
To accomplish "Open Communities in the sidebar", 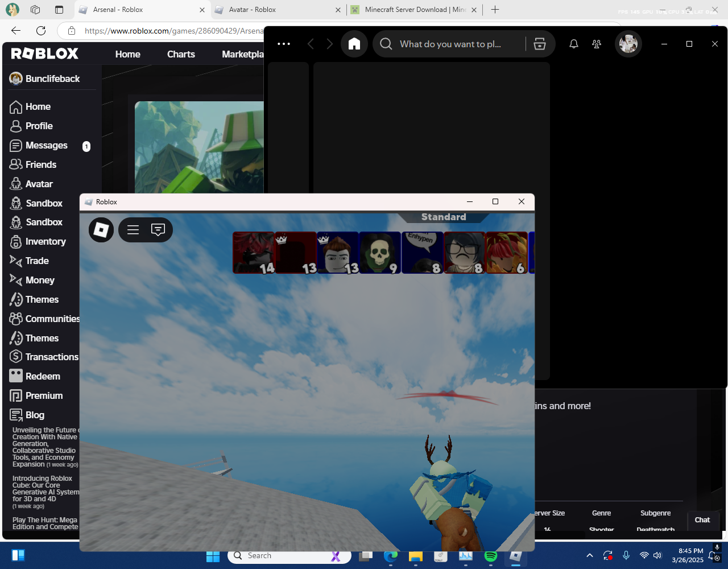I will pos(44,319).
